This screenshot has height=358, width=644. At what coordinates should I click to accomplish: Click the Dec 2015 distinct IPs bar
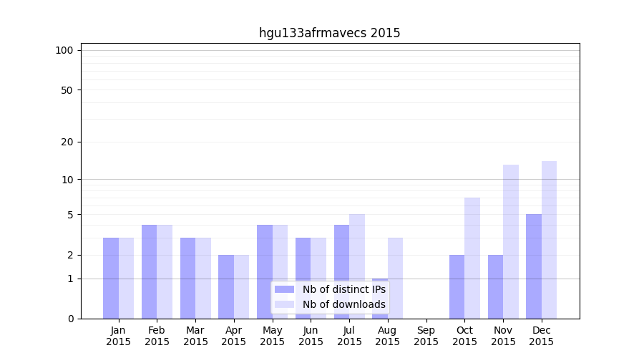click(x=534, y=266)
